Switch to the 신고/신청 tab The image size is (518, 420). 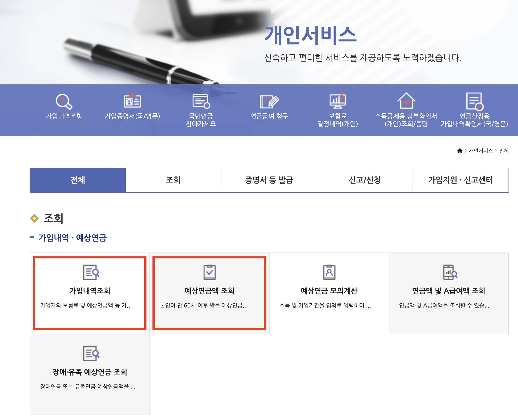coord(365,180)
